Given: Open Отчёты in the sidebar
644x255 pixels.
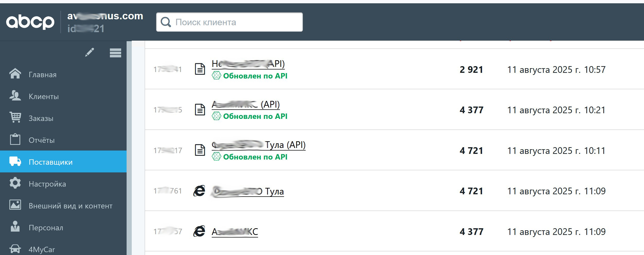Looking at the screenshot, I should coord(42,140).
